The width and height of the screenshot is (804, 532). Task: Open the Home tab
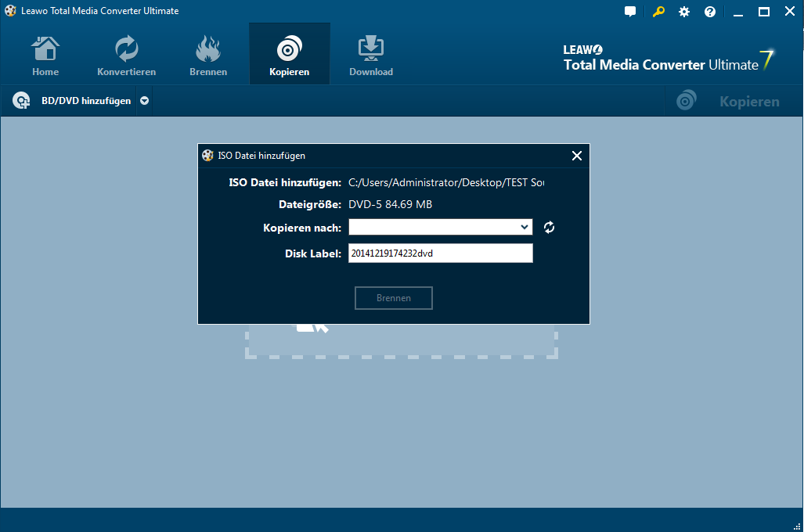coord(45,55)
